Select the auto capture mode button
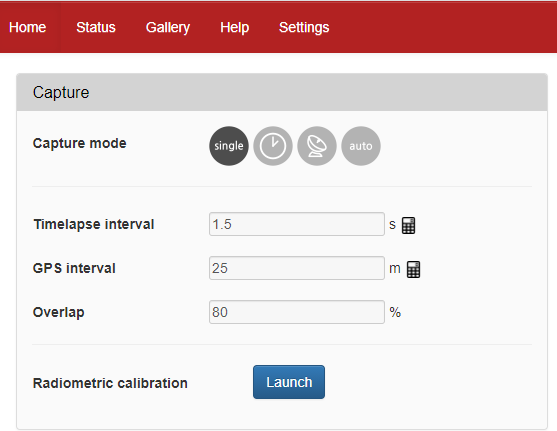This screenshot has height=431, width=557. click(361, 146)
